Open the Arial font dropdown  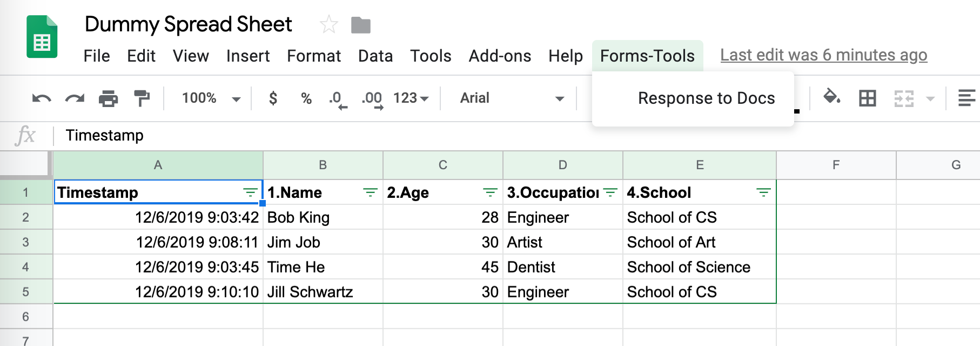511,98
